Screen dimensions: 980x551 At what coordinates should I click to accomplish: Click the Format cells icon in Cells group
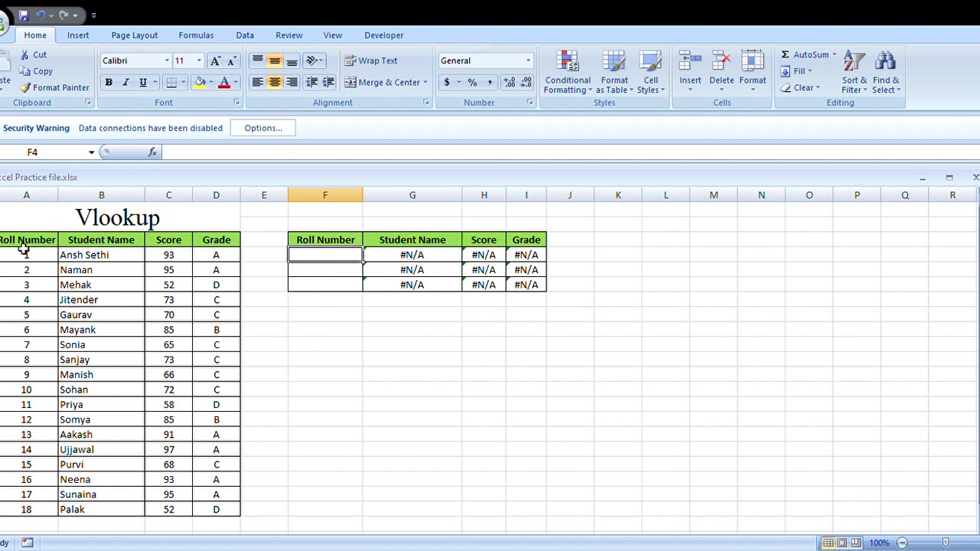tap(753, 61)
